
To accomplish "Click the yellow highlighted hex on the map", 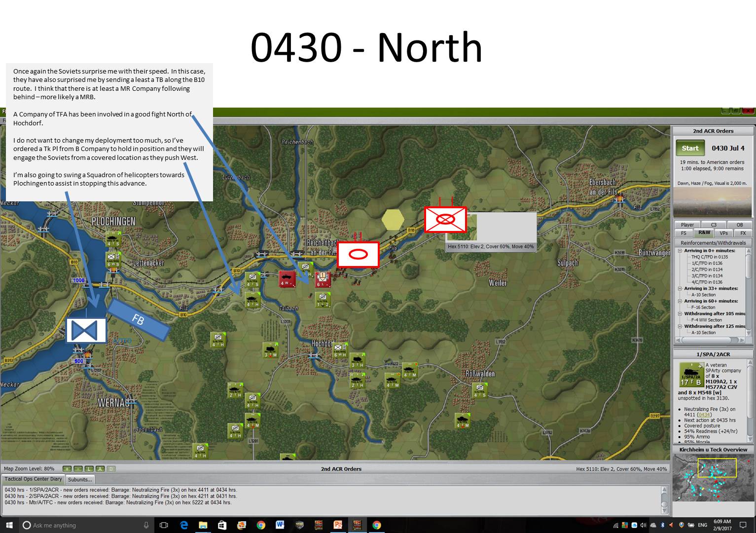I will pos(393,220).
